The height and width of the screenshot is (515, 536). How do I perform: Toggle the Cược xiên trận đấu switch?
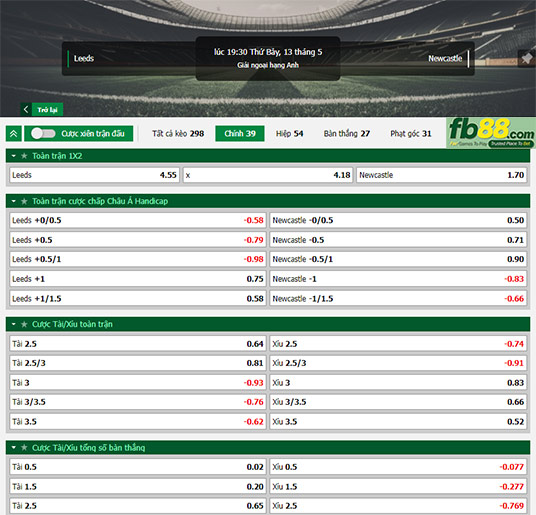(x=43, y=134)
